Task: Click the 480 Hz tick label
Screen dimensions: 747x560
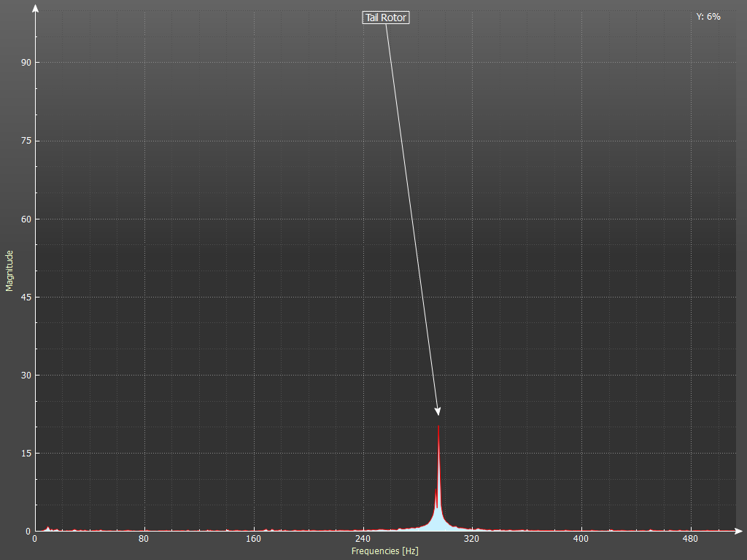Action: pos(689,540)
